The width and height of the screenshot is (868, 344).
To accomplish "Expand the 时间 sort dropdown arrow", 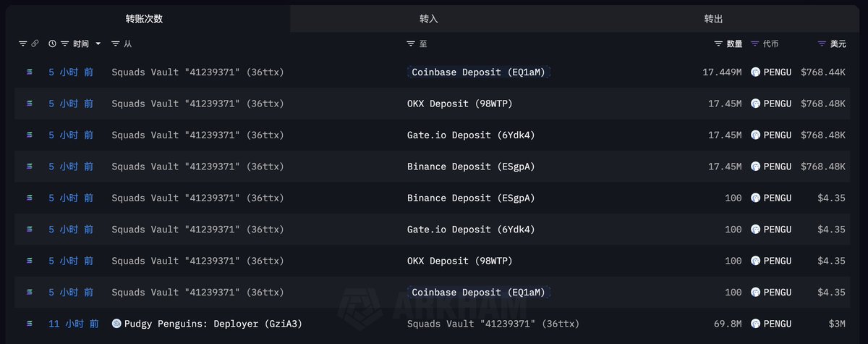I will pos(98,43).
